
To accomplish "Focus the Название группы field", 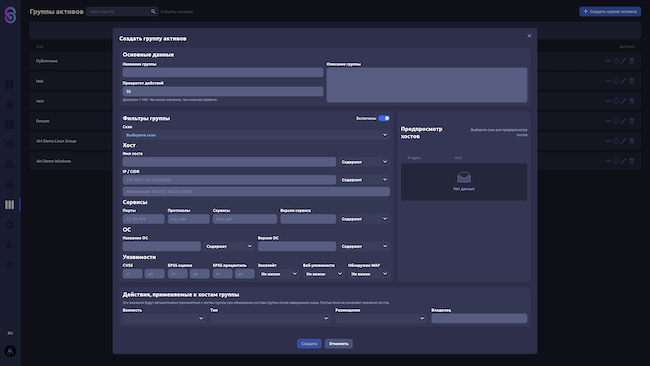I will pos(223,72).
